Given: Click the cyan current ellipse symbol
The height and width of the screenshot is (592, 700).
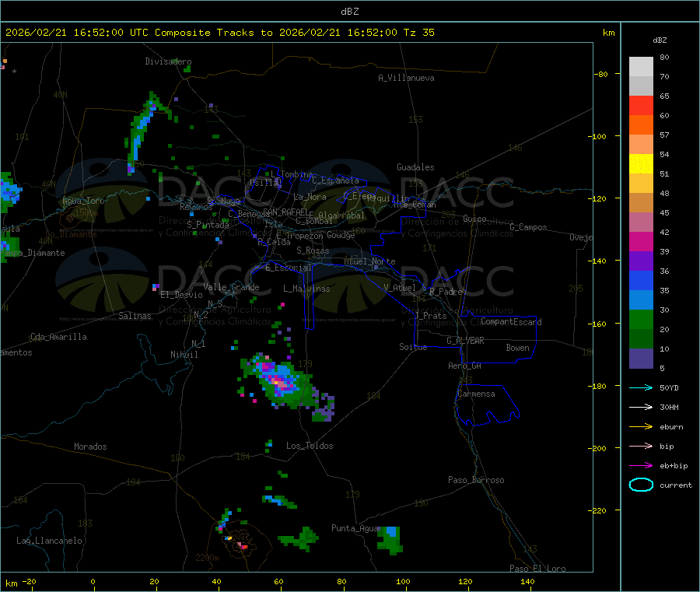Looking at the screenshot, I should click(x=641, y=485).
